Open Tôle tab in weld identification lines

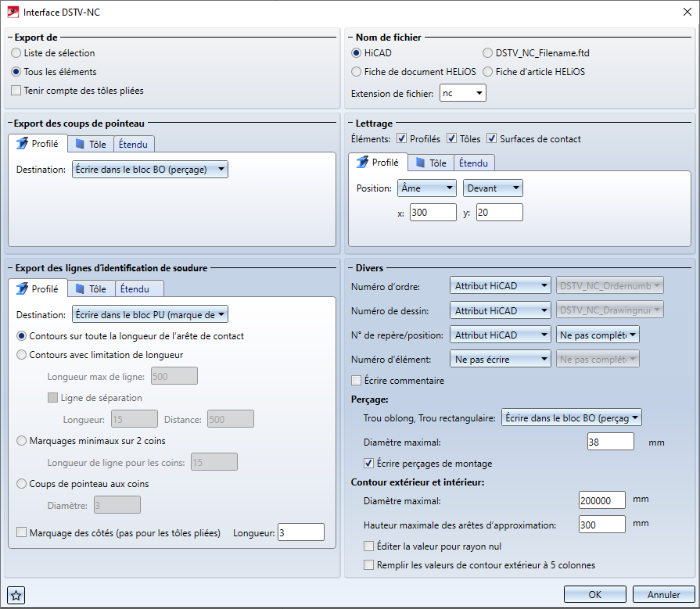coord(91,288)
